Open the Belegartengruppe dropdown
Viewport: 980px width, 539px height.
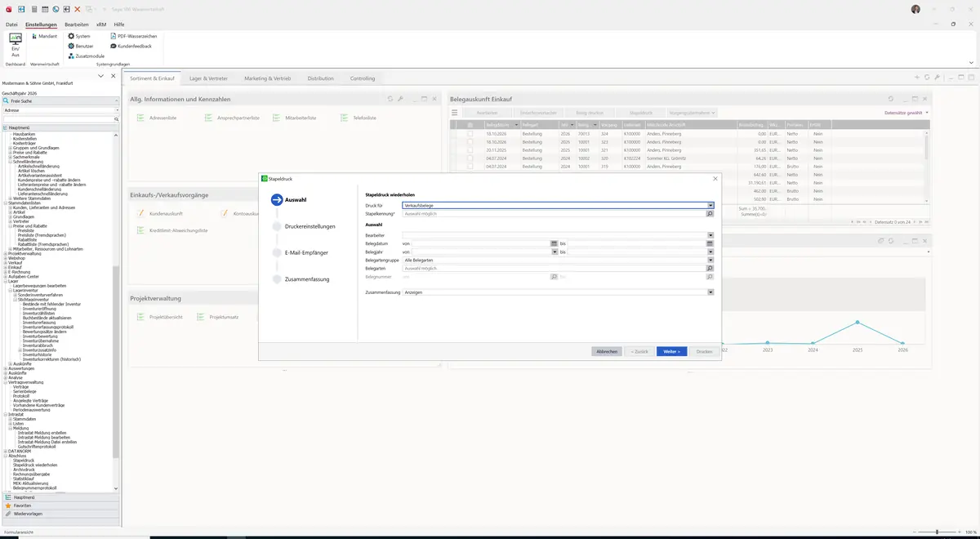710,261
